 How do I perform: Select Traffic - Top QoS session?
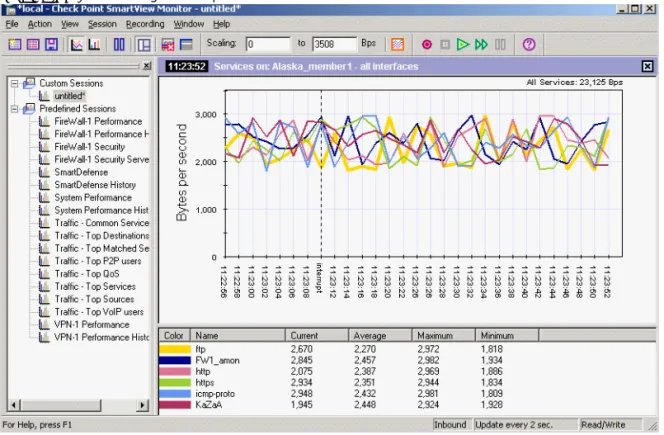coord(87,274)
